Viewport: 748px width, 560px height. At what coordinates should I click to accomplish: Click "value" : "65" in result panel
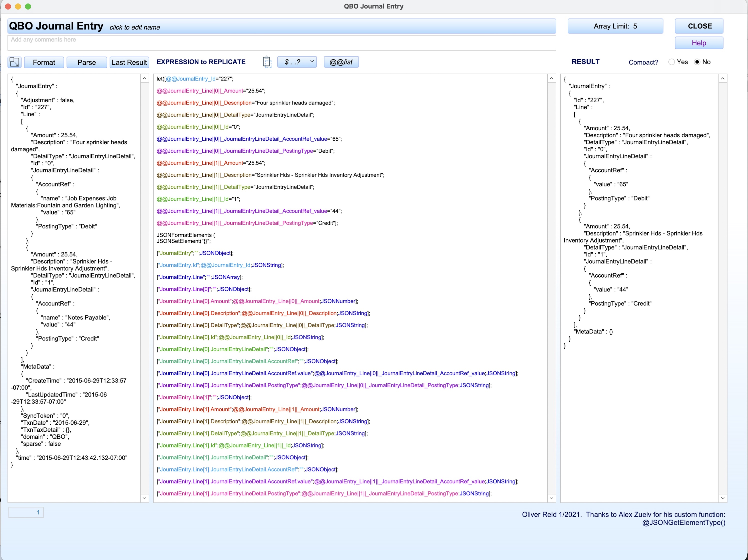point(611,184)
